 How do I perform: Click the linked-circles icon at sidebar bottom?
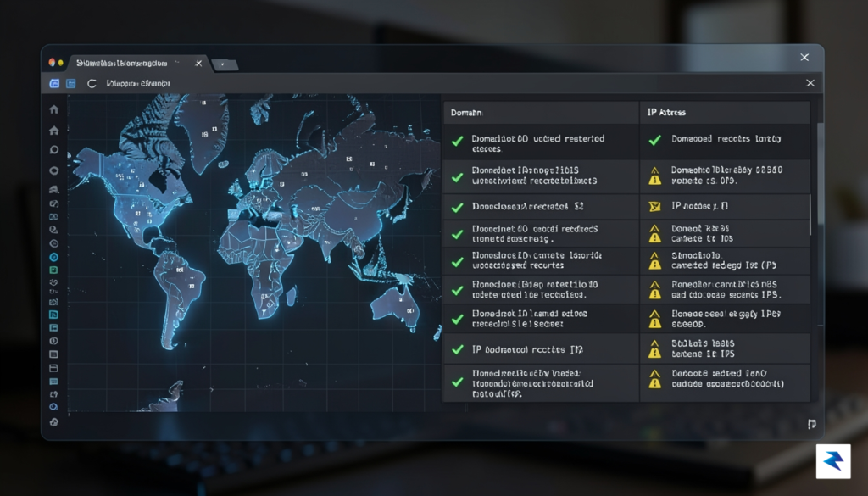(x=53, y=422)
